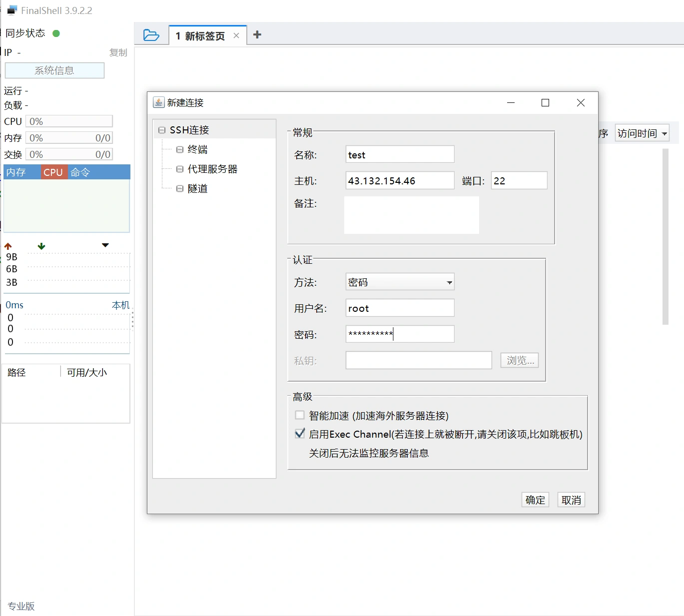Click the 系统信息 button
The height and width of the screenshot is (616, 684).
click(x=54, y=70)
